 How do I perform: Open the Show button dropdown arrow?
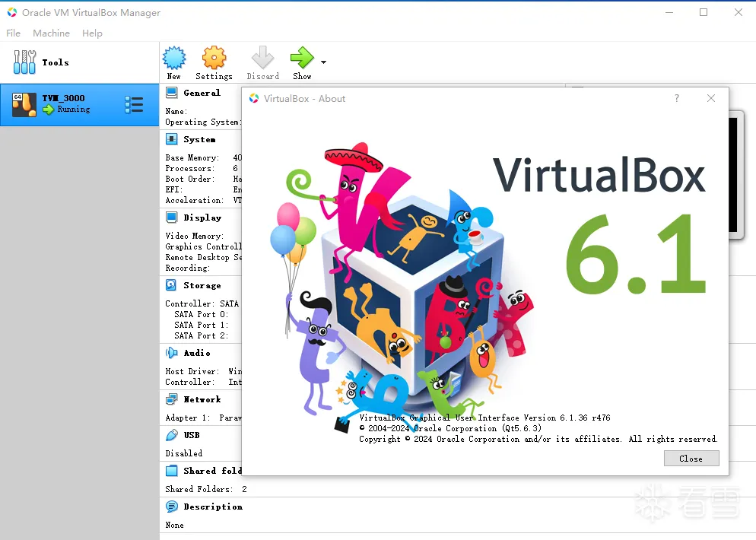(x=323, y=62)
